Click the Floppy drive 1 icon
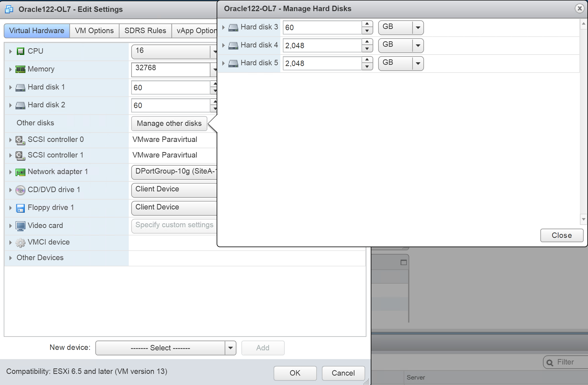This screenshot has width=588, height=385. 20,208
